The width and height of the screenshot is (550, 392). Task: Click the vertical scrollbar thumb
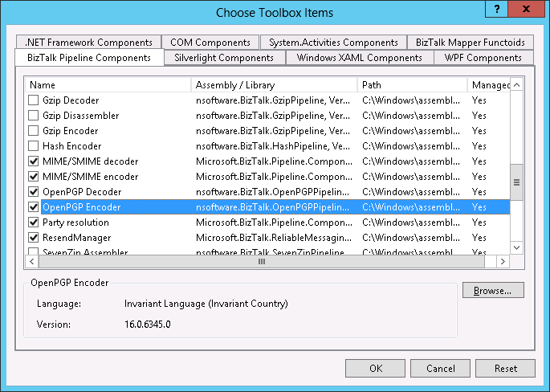pos(516,182)
